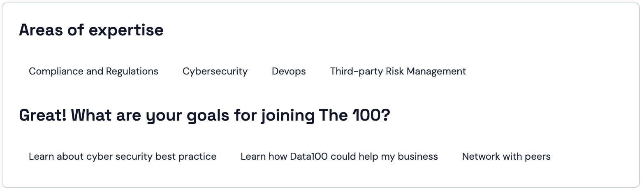This screenshot has height=191, width=644.
Task: Enable the Data100 business help goal
Action: click(339, 156)
